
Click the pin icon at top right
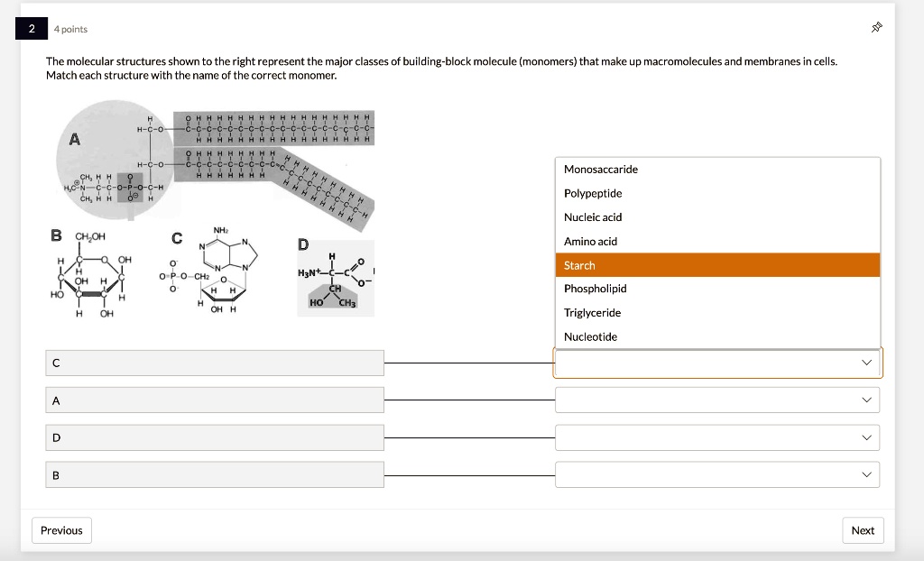point(874,27)
